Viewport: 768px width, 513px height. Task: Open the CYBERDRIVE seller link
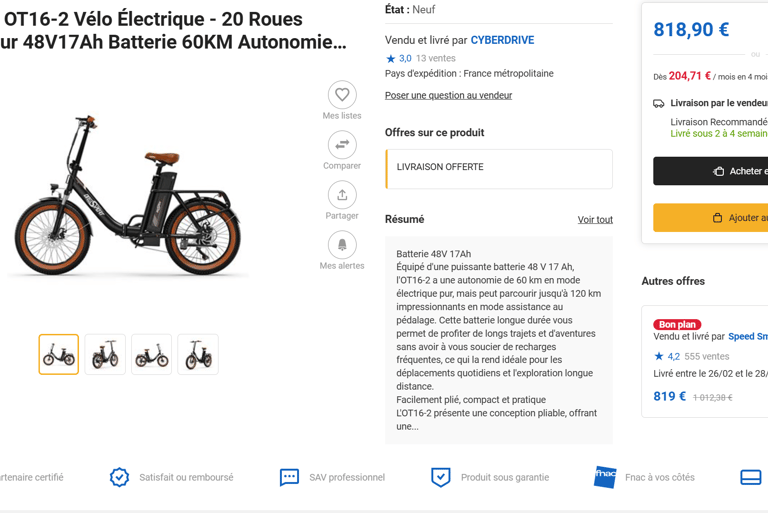[502, 41]
